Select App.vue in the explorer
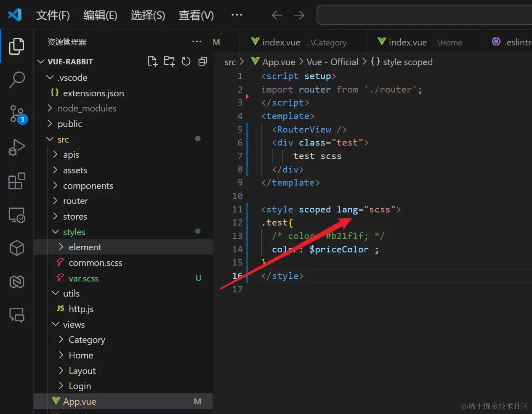532x414 pixels. (x=123, y=402)
